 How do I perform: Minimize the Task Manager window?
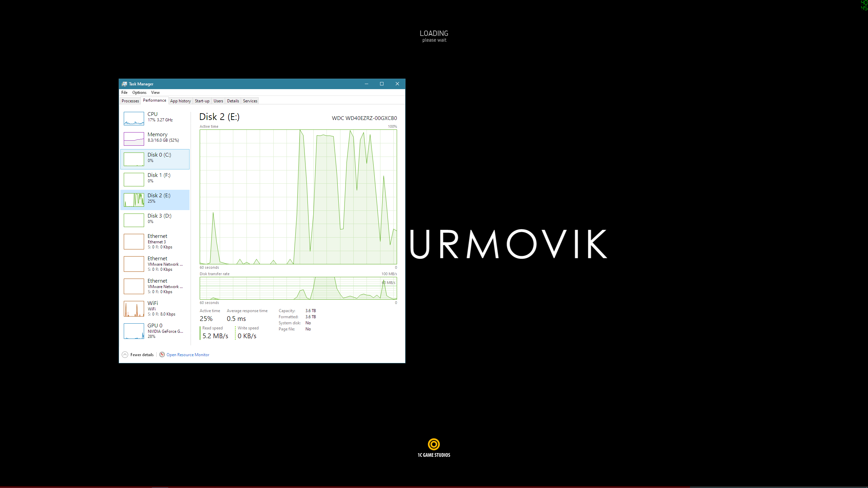pos(367,84)
